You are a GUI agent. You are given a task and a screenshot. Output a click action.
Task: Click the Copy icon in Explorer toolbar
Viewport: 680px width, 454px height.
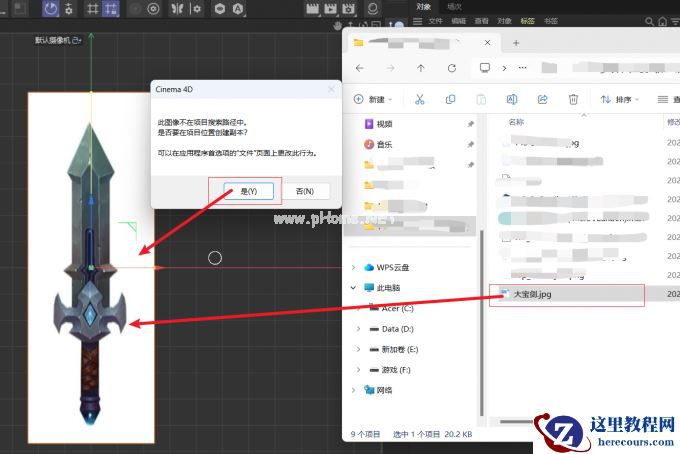click(450, 99)
